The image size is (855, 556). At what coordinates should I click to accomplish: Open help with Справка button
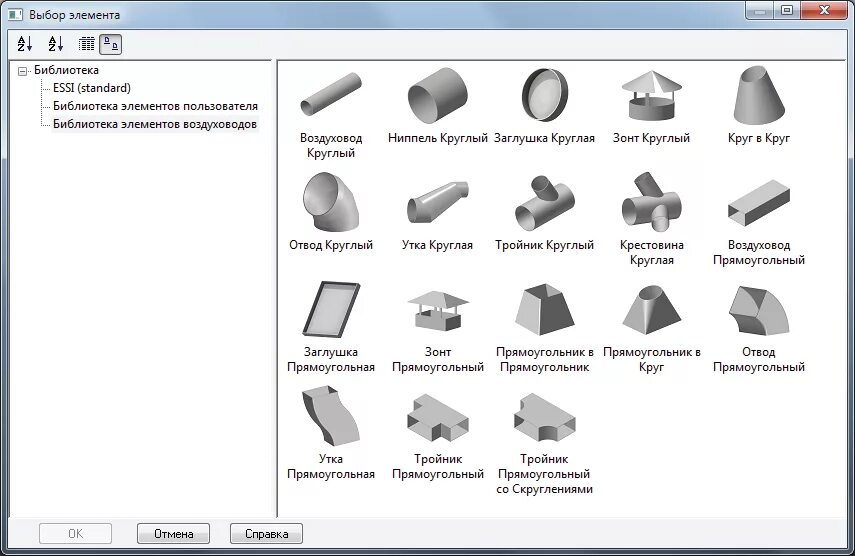pos(266,534)
